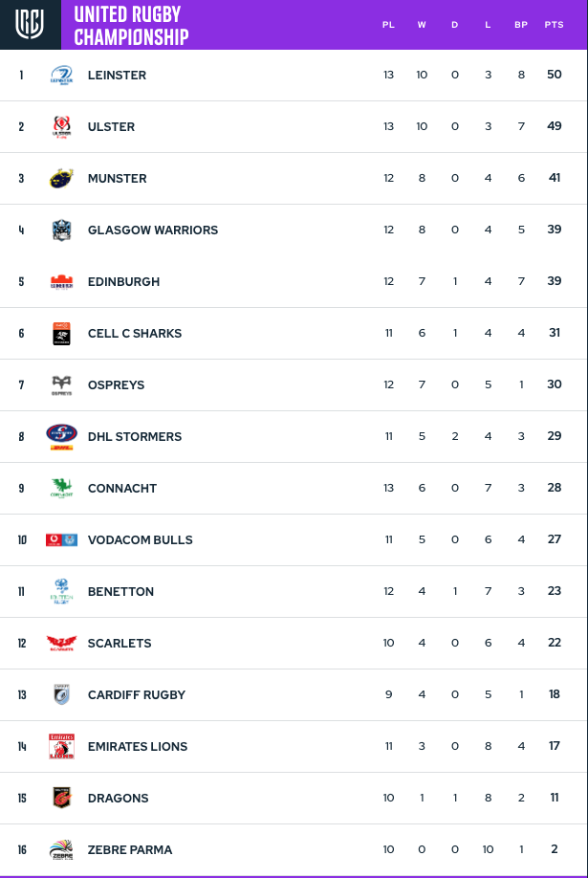Select the Vodacom Bulls logo

coord(61,539)
